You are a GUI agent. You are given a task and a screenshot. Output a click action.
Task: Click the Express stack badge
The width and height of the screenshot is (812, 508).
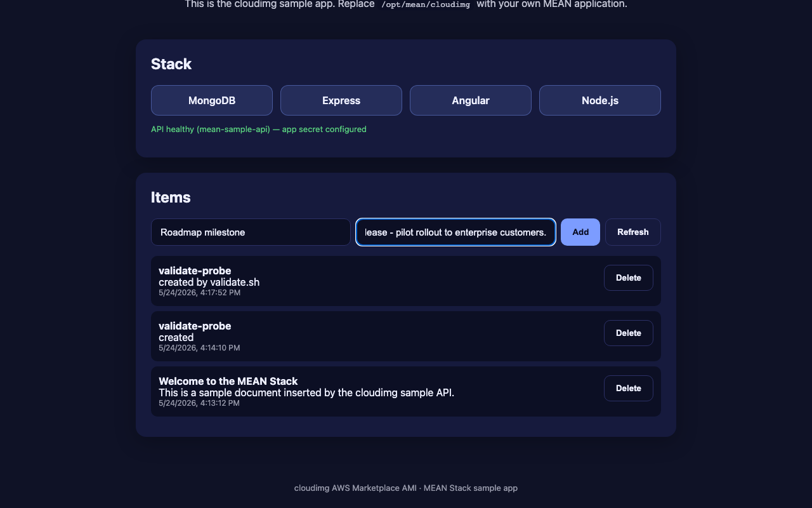point(341,100)
